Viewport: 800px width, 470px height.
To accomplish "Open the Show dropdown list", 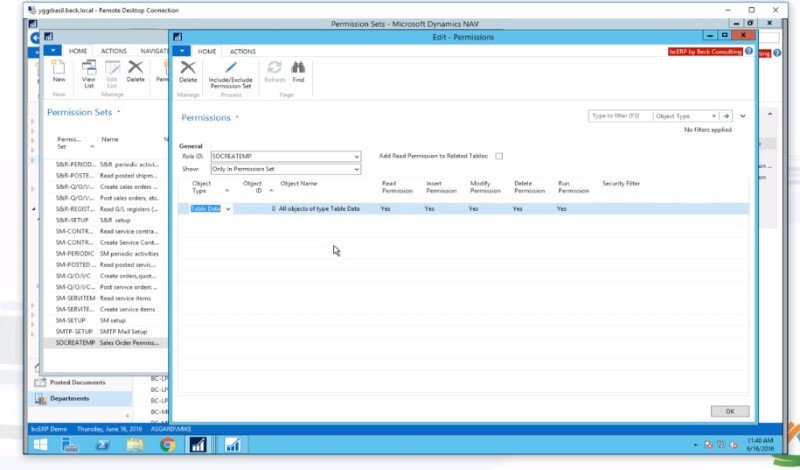I will pyautogui.click(x=356, y=169).
